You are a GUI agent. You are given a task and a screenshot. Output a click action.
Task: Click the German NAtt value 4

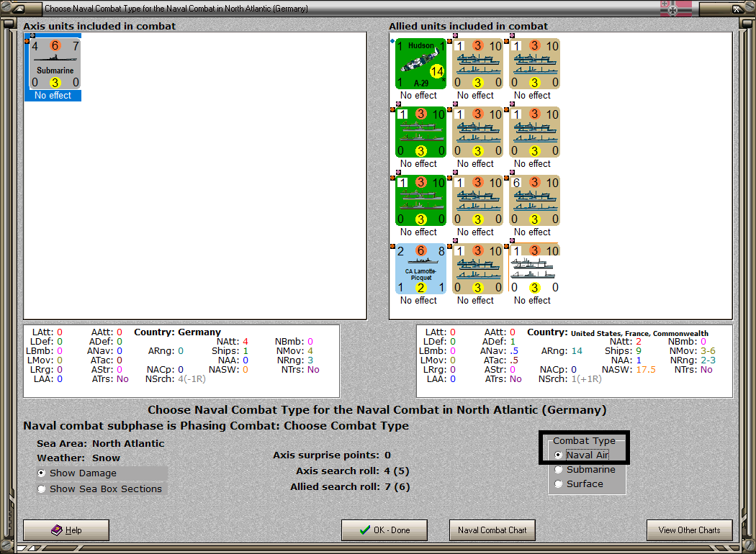click(246, 342)
